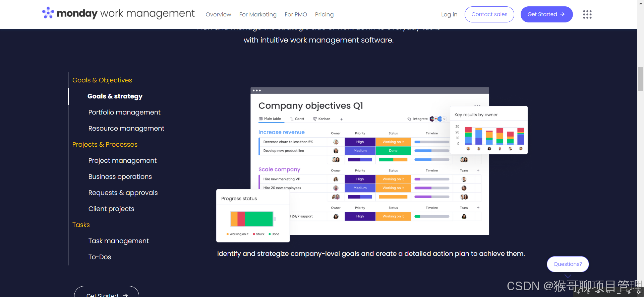Click the bottom Get Started button
Viewport: 644px width, 297px height.
tap(107, 292)
